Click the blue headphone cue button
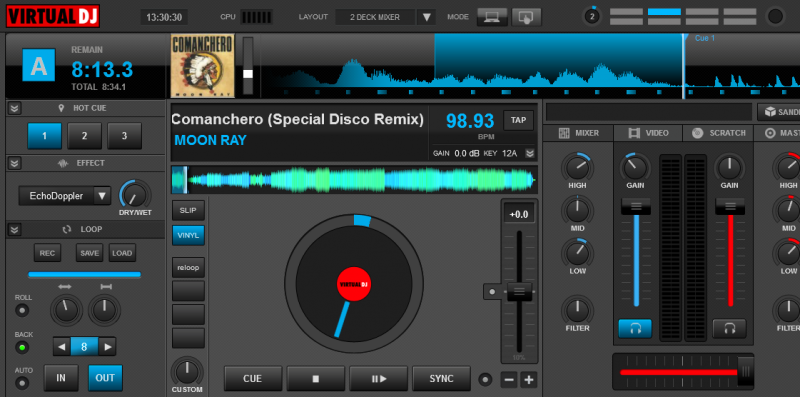 pos(635,329)
